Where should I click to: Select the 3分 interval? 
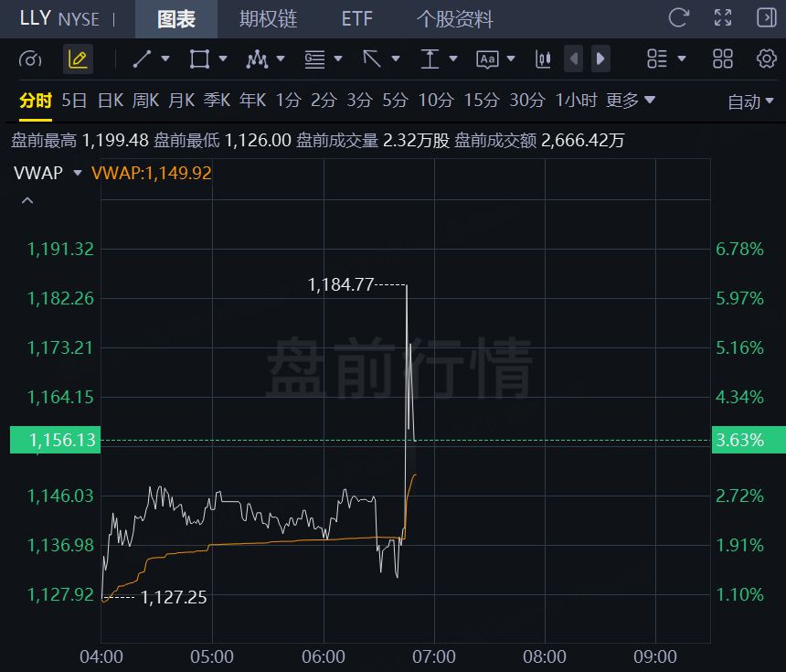tap(360, 101)
